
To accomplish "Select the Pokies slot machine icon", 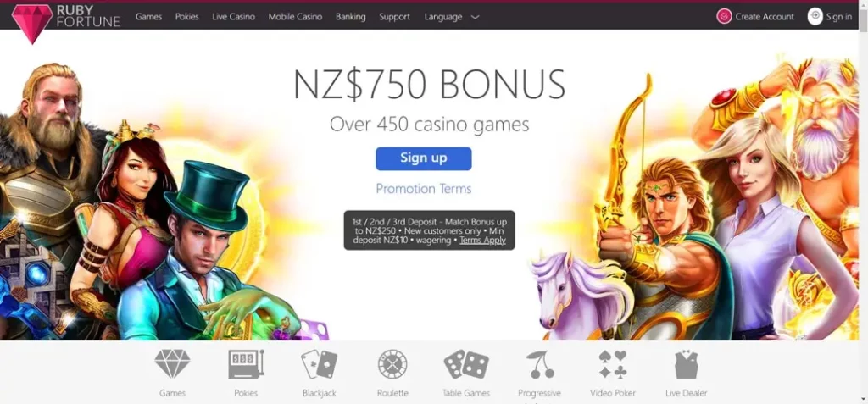I will click(x=246, y=364).
